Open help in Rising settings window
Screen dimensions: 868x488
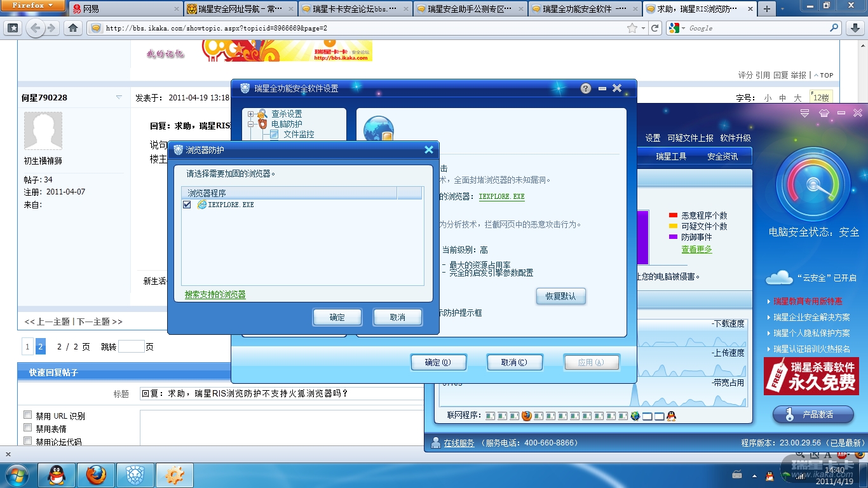tap(586, 88)
